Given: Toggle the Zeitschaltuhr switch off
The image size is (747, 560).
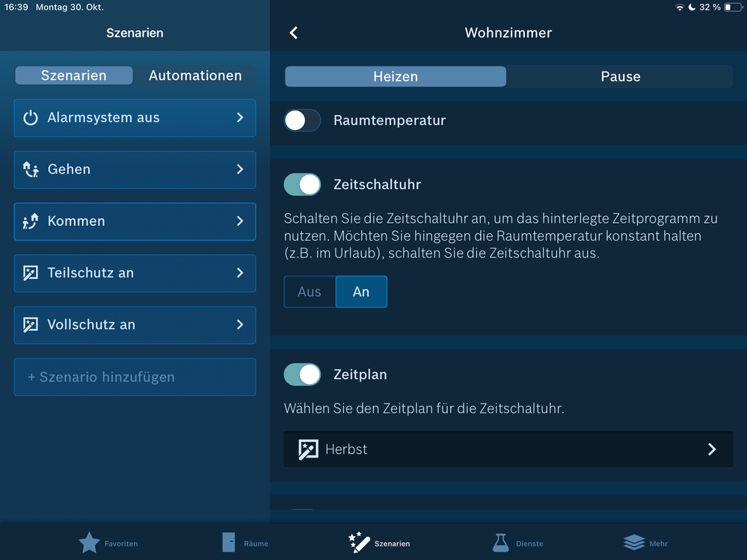Looking at the screenshot, I should pyautogui.click(x=302, y=185).
